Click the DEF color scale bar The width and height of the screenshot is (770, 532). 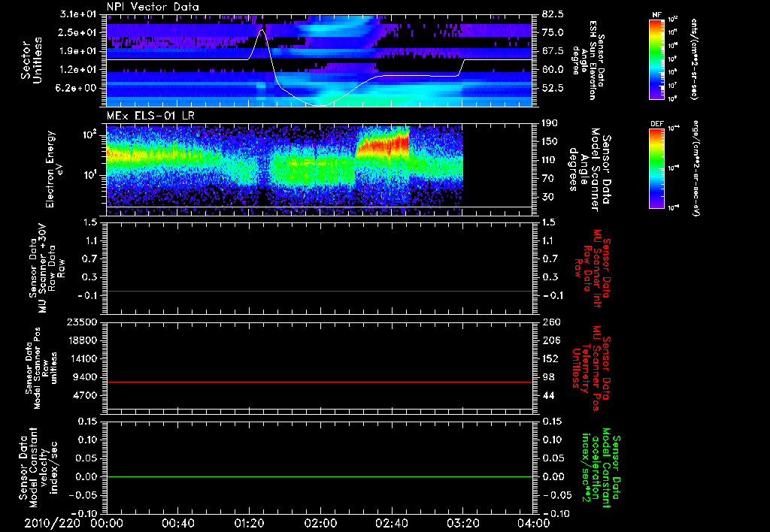(657, 168)
